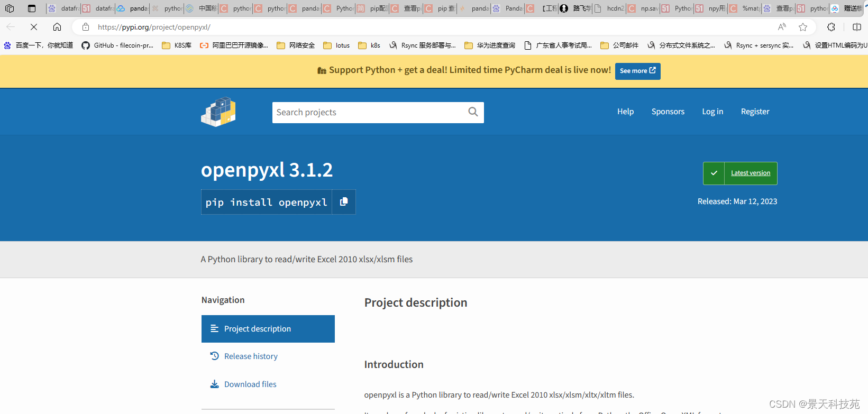The image size is (868, 414).
Task: Open the tab actions menu icon
Action: pyautogui.click(x=32, y=8)
